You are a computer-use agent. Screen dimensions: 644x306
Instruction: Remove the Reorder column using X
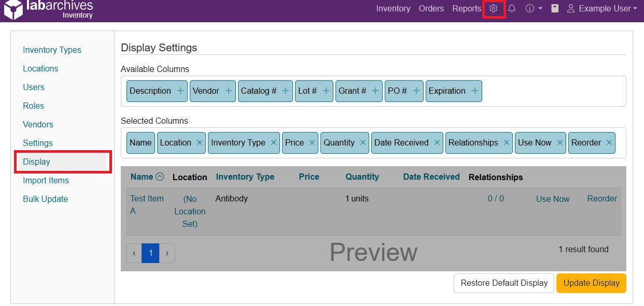609,143
